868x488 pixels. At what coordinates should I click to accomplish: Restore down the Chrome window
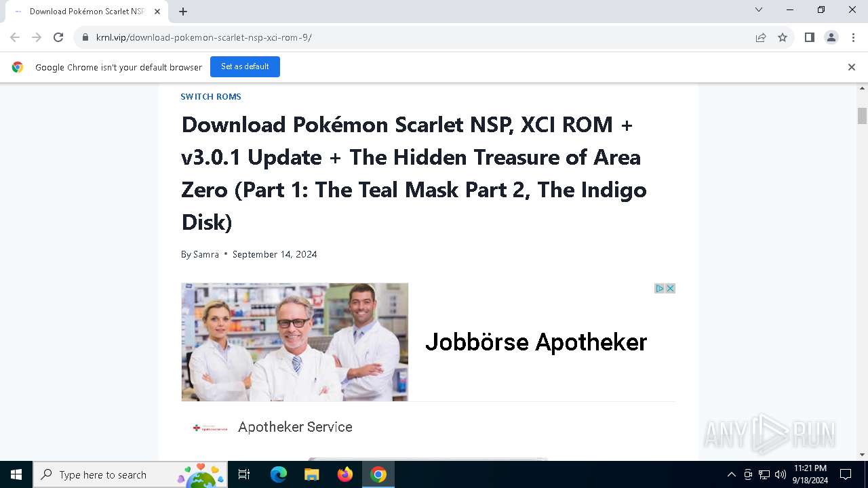(x=821, y=9)
